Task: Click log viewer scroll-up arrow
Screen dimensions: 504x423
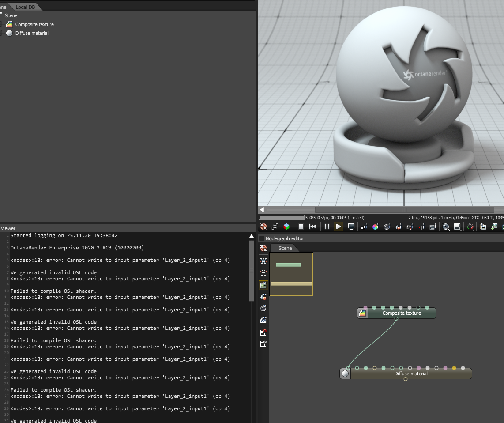Action: pyautogui.click(x=252, y=236)
